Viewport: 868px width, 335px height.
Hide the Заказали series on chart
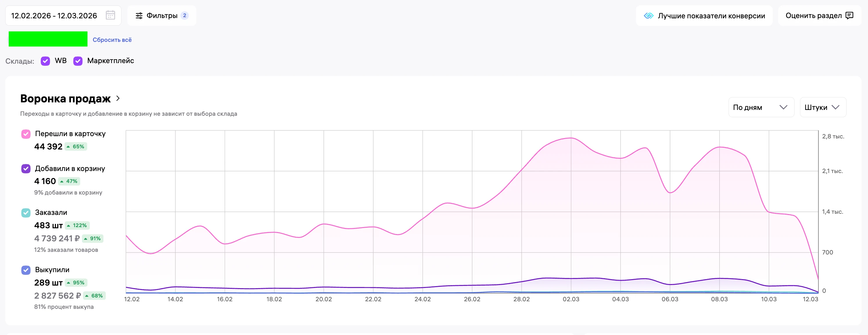pos(26,213)
